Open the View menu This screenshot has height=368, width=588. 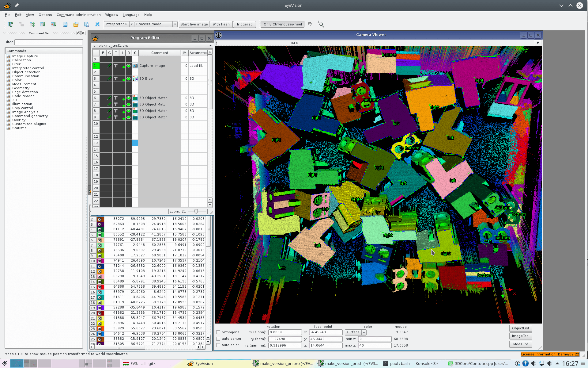point(30,15)
